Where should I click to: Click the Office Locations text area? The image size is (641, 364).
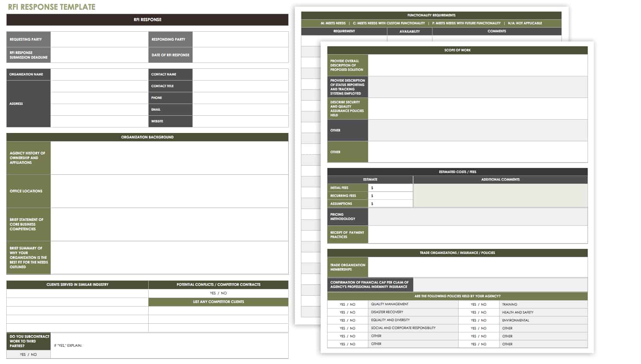pyautogui.click(x=169, y=191)
